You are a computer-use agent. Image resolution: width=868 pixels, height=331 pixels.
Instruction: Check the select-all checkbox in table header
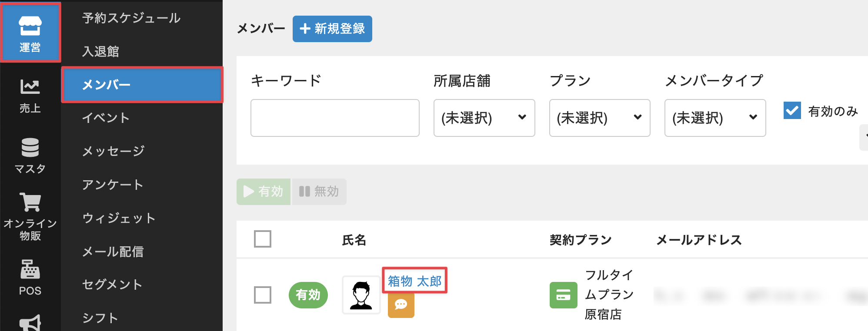point(263,239)
